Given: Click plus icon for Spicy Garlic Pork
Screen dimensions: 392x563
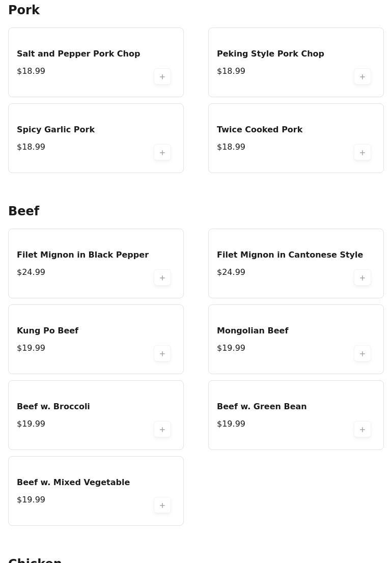Looking at the screenshot, I should (x=162, y=153).
